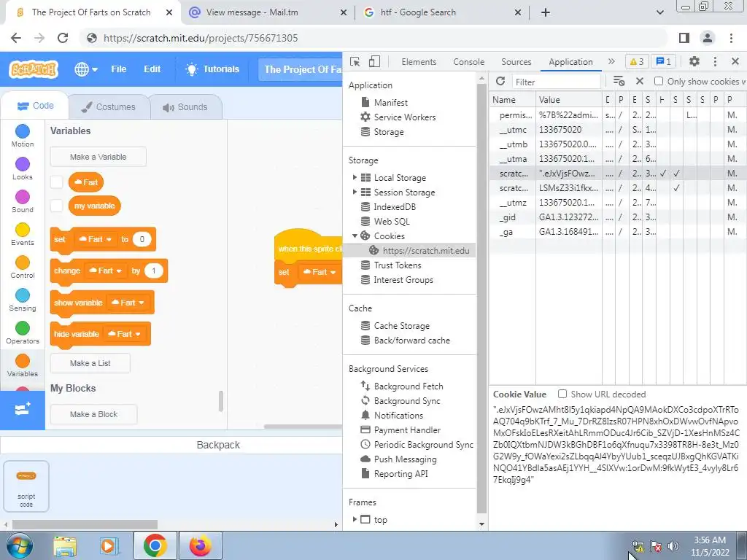Open variable dropdown in set block
The height and width of the screenshot is (560, 747).
[95, 239]
